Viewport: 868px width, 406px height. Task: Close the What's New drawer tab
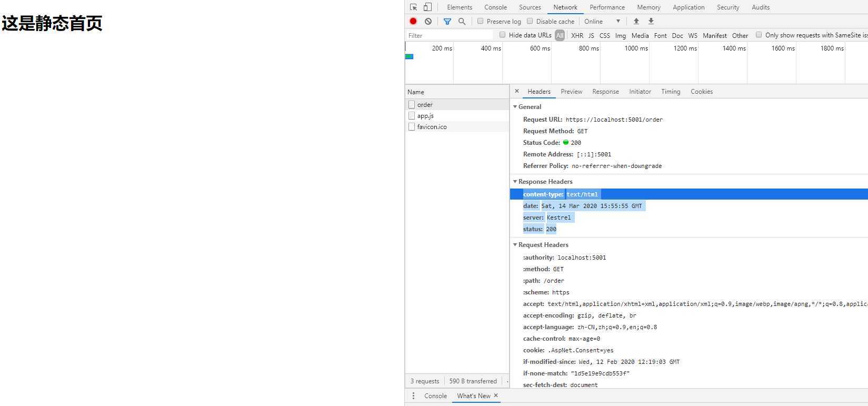click(x=496, y=395)
